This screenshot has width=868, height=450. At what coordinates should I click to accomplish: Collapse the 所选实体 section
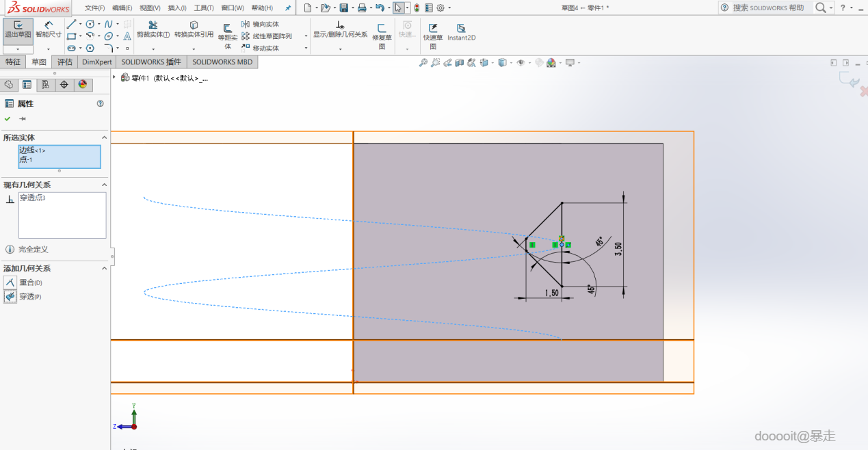105,137
